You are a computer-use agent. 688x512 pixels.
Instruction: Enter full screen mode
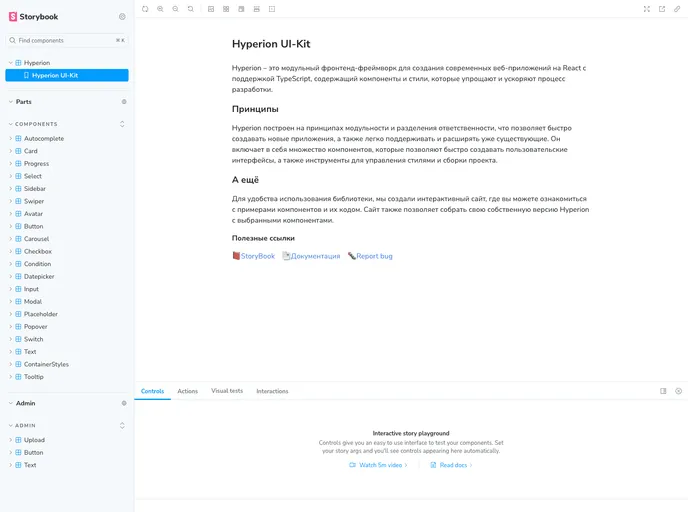(647, 9)
